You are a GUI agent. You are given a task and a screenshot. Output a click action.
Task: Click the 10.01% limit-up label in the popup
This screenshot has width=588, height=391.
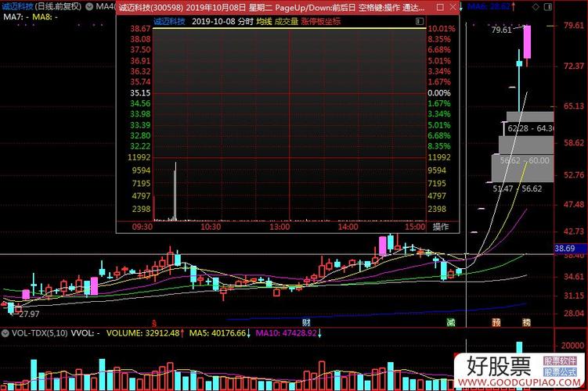point(442,28)
